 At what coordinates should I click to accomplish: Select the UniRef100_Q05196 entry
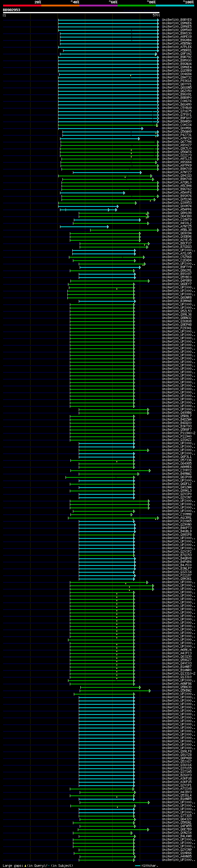click(176, 199)
